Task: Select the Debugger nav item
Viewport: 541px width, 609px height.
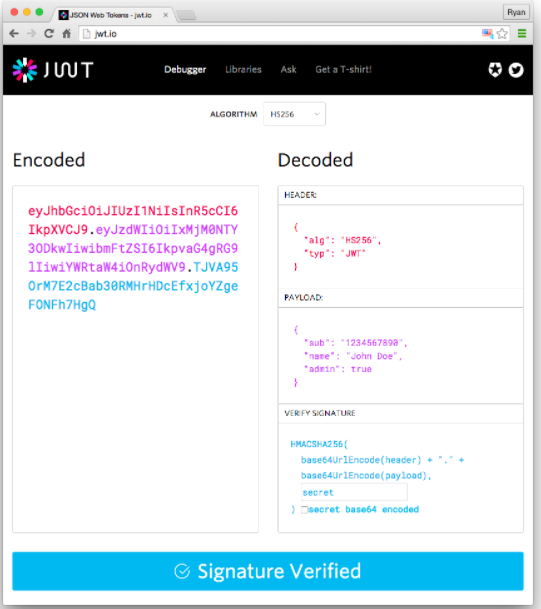Action: (x=185, y=70)
